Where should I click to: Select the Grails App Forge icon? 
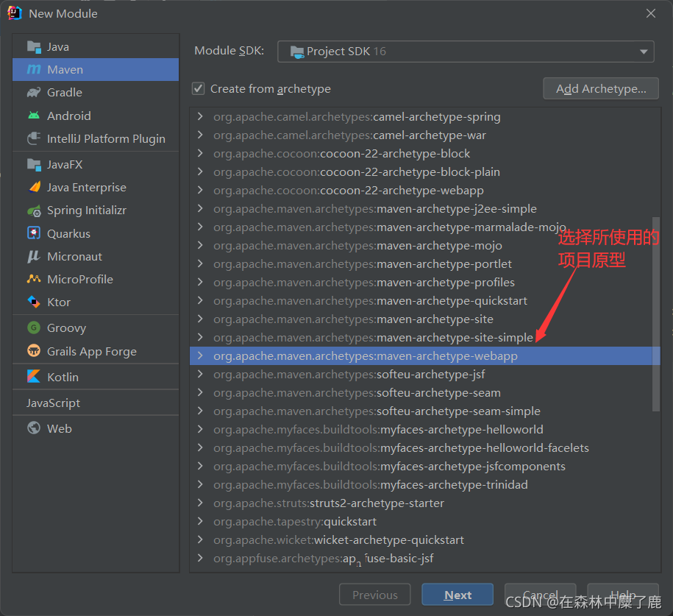coord(34,351)
